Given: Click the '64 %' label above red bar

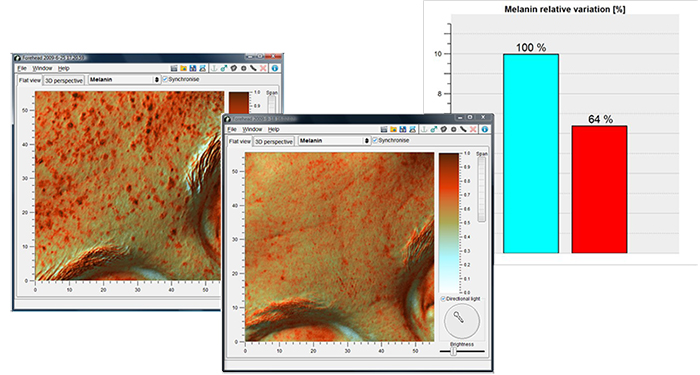Looking at the screenshot, I should [600, 119].
